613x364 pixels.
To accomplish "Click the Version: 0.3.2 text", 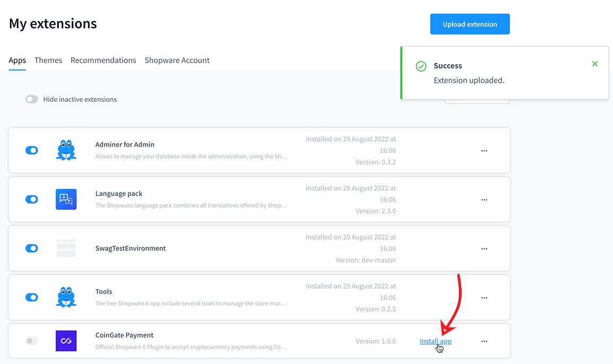I will tap(376, 162).
